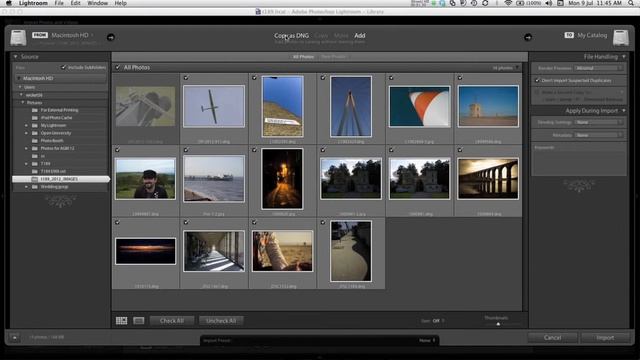Click the Photos for AGM 12 folder icon
This screenshot has height=360, width=640.
35,149
